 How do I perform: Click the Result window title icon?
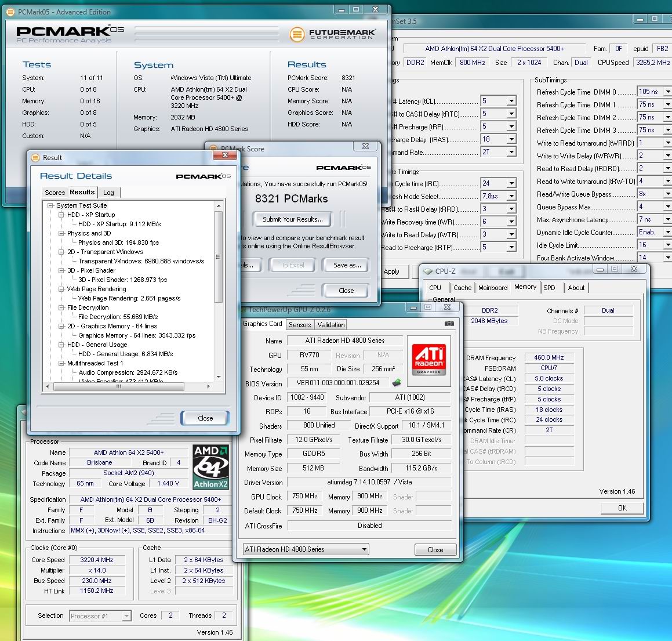point(35,158)
